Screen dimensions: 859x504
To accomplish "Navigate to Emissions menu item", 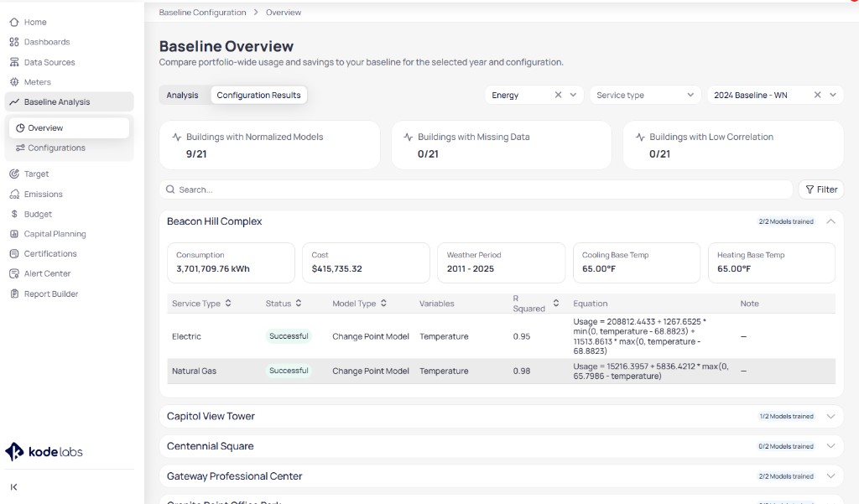I will [44, 195].
